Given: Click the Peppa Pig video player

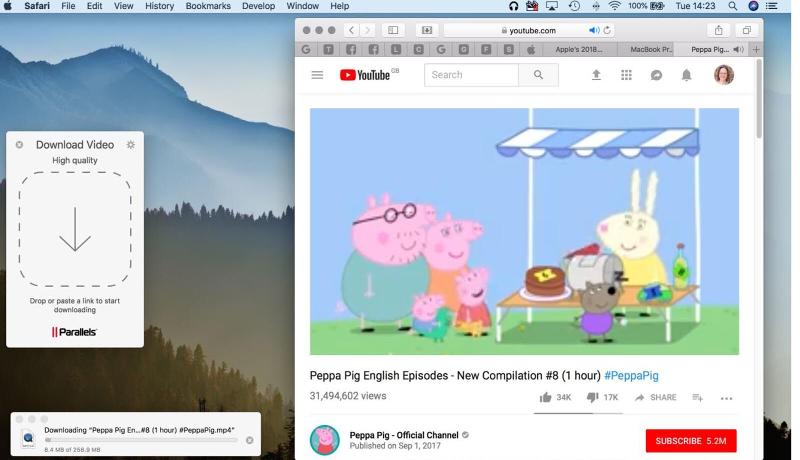Looking at the screenshot, I should [x=524, y=231].
